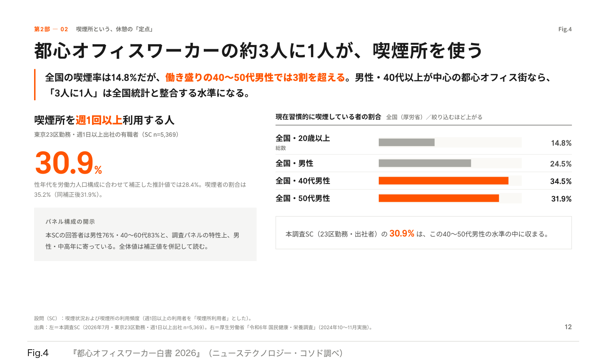
Task: Click the main slide title heading
Action: coord(258,51)
